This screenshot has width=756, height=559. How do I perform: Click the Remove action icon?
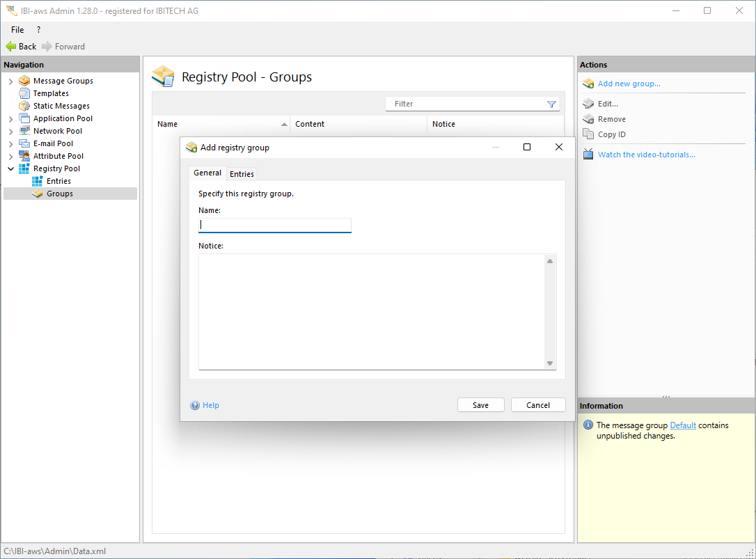(x=588, y=119)
